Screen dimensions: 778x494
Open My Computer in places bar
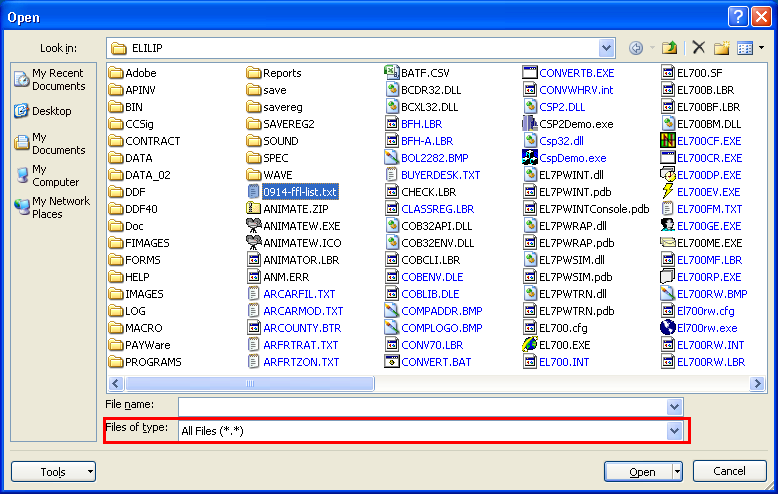click(x=47, y=176)
